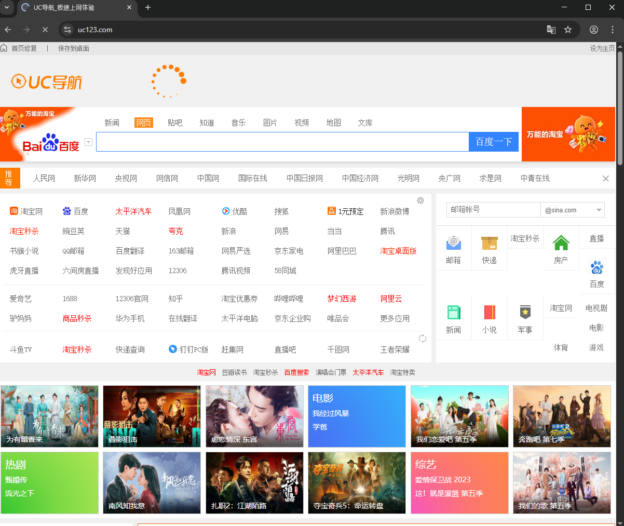Click the 军事 badge icon
This screenshot has height=526, width=624.
(x=524, y=312)
